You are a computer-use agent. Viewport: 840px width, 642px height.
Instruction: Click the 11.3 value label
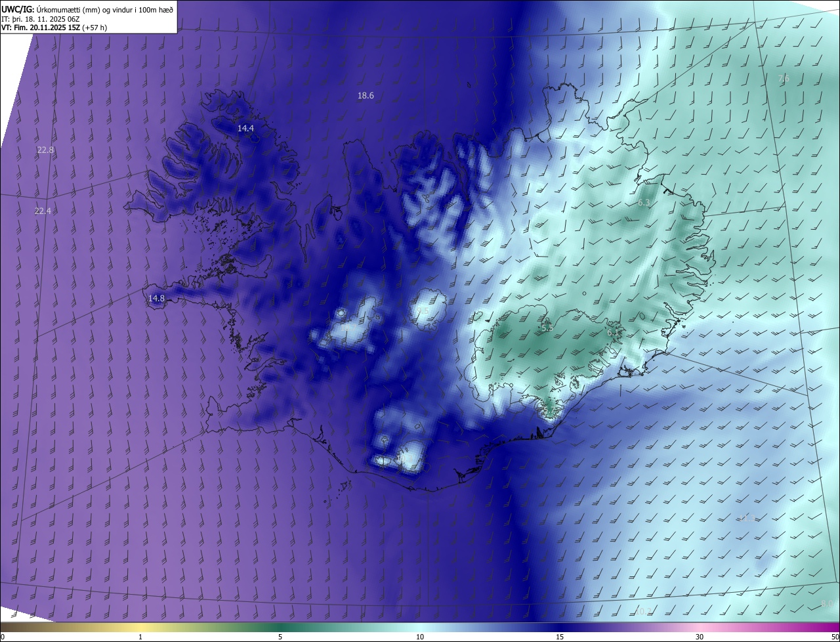747,519
